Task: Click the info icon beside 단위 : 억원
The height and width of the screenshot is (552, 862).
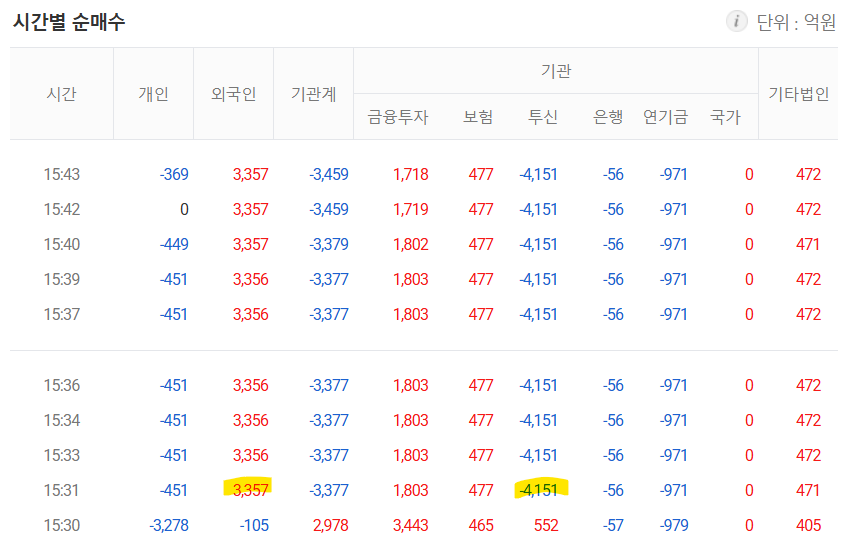Action: click(x=736, y=21)
